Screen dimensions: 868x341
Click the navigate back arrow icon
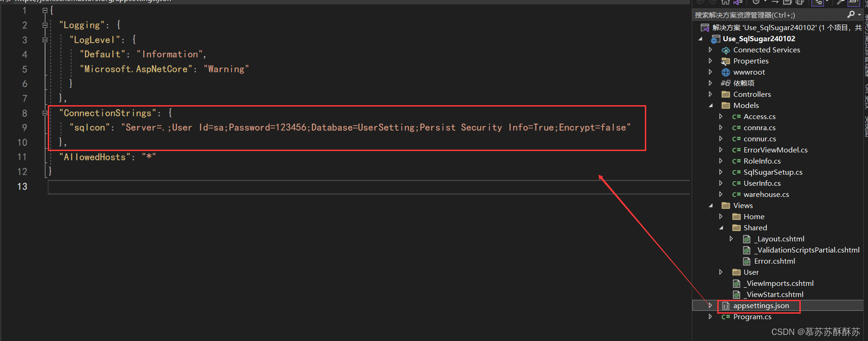pos(701,2)
